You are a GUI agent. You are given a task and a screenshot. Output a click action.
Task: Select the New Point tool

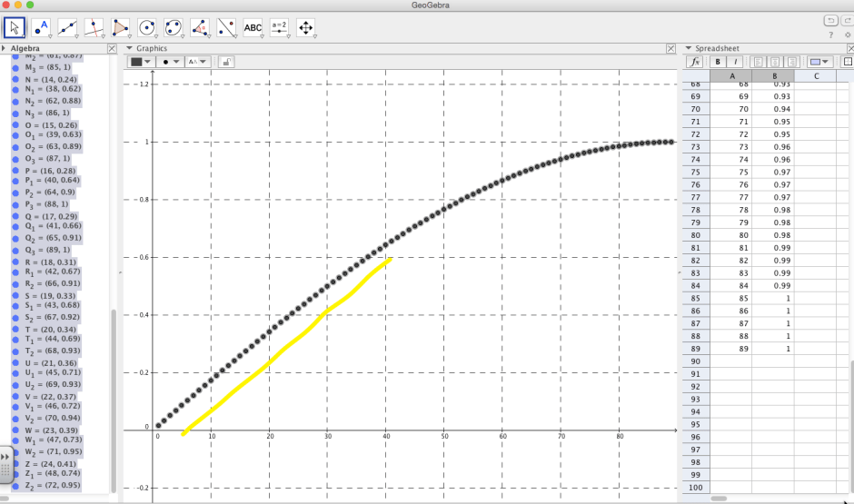click(x=42, y=27)
